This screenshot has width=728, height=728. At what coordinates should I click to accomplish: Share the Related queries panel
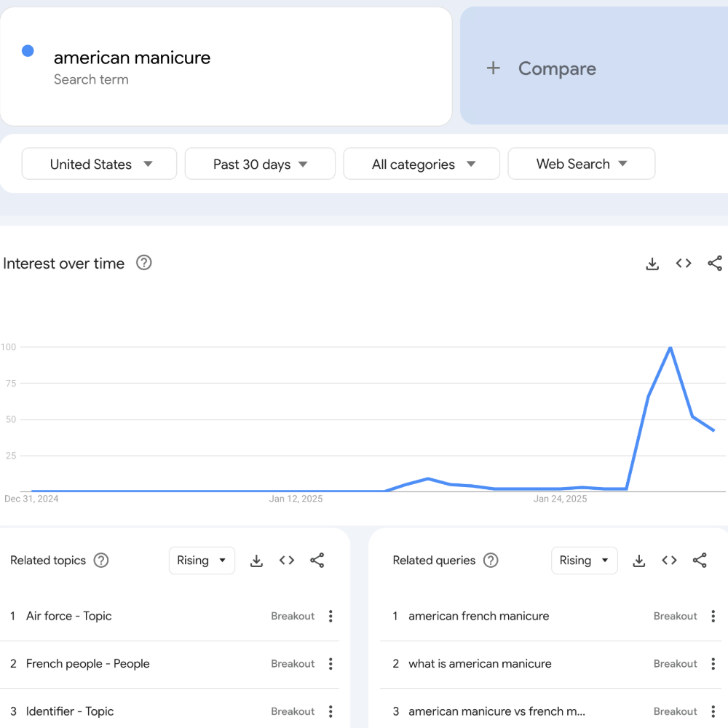[x=700, y=561]
